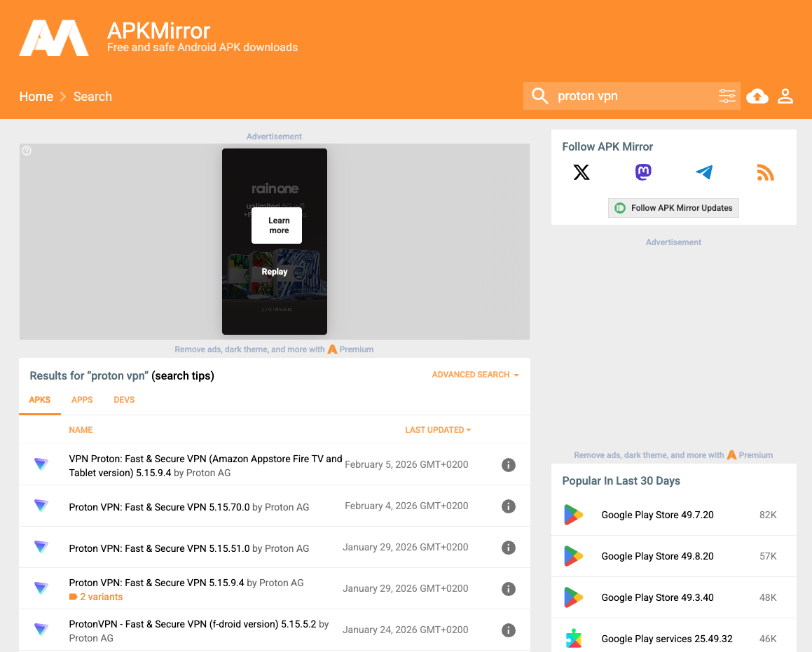Open Google Play services 25.49.32 link
Image resolution: width=812 pixels, height=652 pixels.
pyautogui.click(x=667, y=639)
